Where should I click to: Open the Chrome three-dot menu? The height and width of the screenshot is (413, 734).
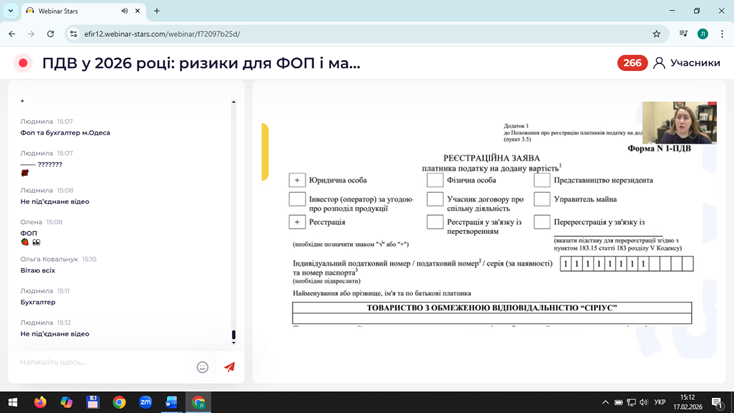point(722,33)
